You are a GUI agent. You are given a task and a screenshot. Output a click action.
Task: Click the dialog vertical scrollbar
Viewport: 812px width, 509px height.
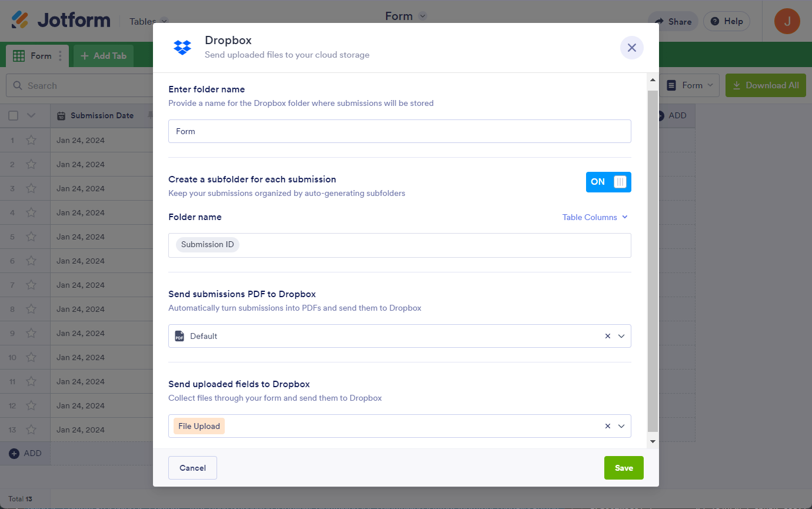click(x=652, y=259)
